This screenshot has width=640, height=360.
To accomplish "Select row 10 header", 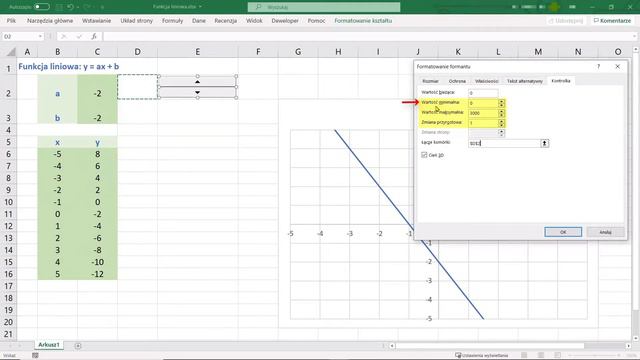I will pos(9,202).
